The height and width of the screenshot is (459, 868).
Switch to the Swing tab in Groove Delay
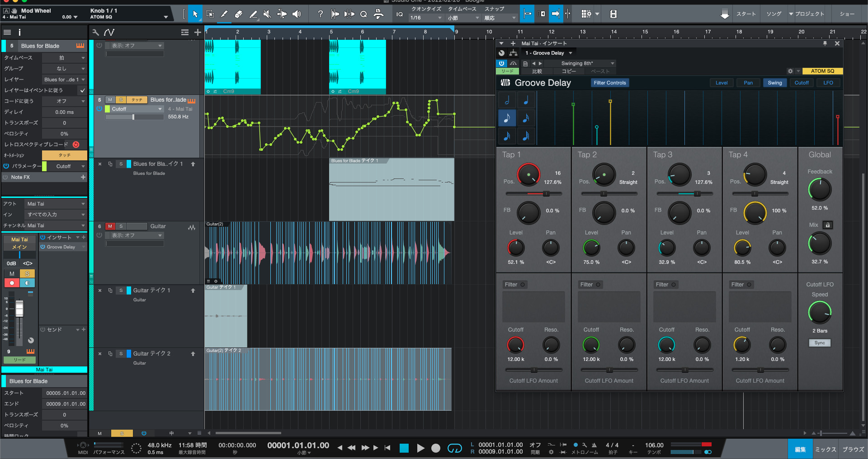[x=774, y=83]
